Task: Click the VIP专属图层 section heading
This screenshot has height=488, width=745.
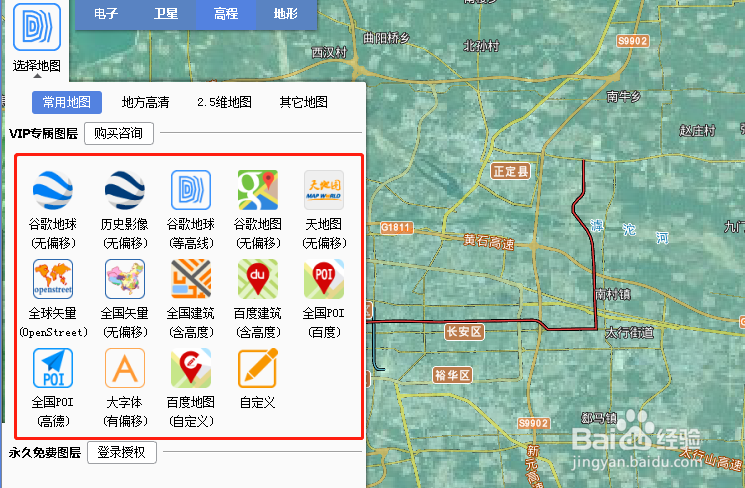Action: tap(43, 134)
